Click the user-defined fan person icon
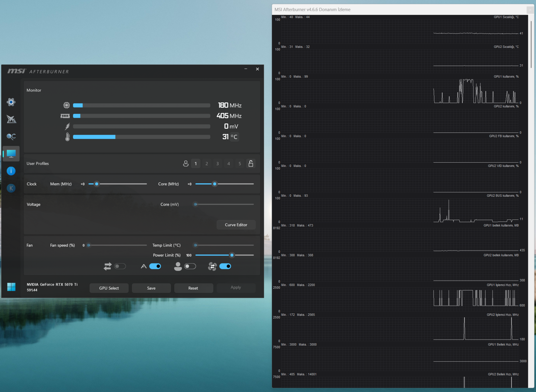Image resolution: width=536 pixels, height=392 pixels. tap(178, 266)
